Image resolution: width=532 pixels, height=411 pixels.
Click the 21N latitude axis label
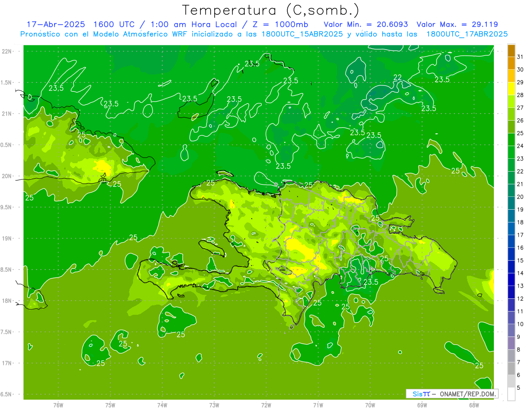pyautogui.click(x=7, y=114)
